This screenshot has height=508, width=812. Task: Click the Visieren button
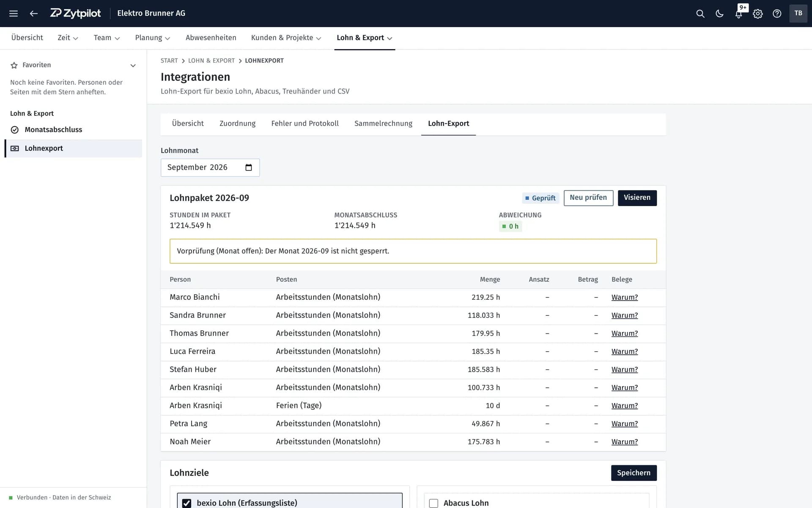(637, 198)
